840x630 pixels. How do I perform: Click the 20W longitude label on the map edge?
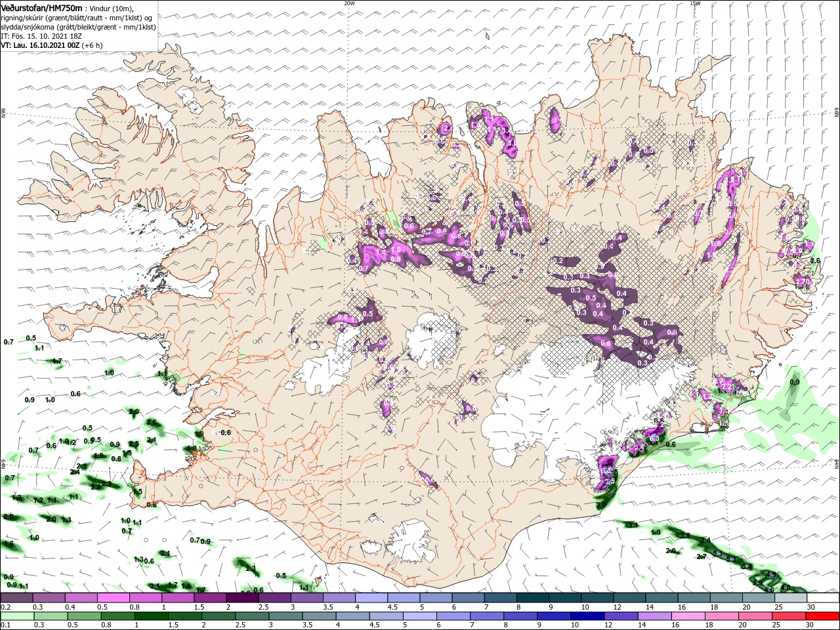[349, 3]
